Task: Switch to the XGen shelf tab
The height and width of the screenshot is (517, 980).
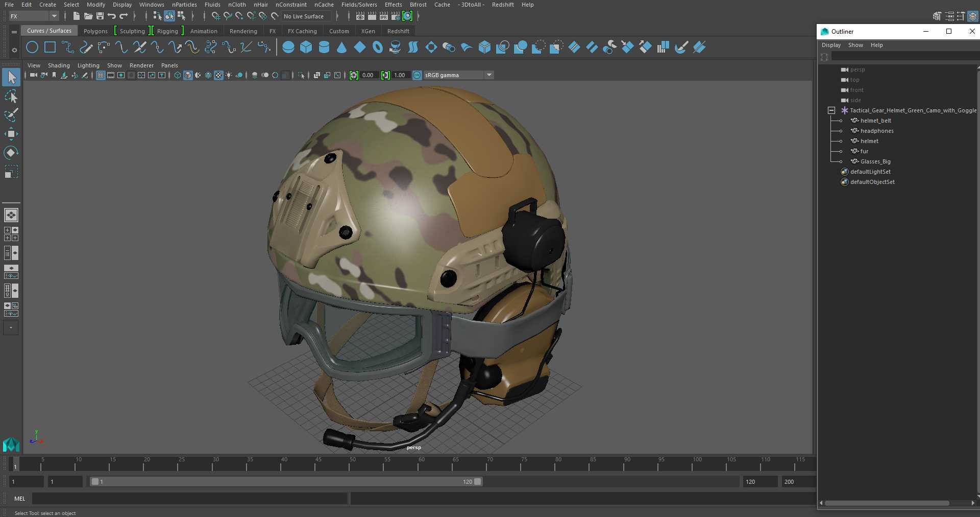Action: tap(368, 31)
